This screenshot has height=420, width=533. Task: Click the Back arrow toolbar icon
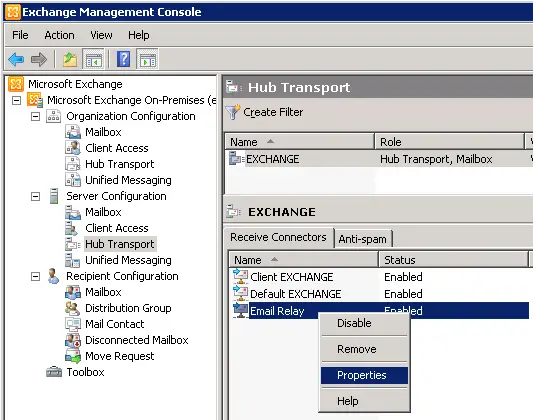pos(16,59)
